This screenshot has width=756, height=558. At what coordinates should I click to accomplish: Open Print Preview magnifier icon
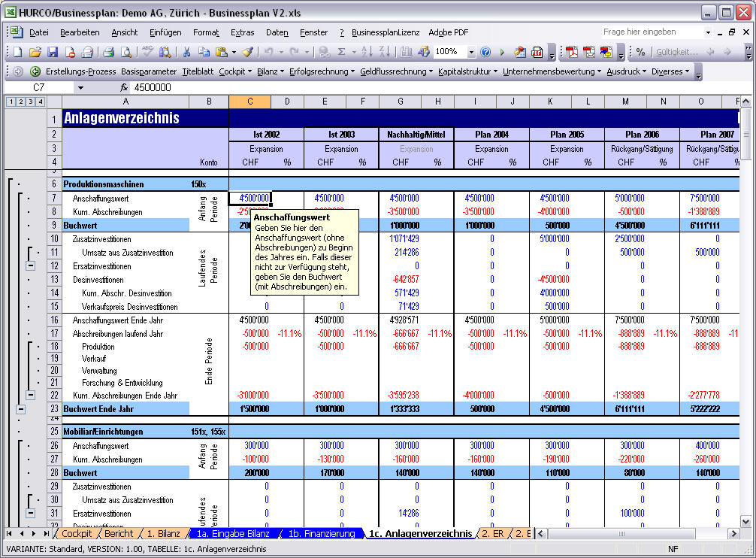125,52
